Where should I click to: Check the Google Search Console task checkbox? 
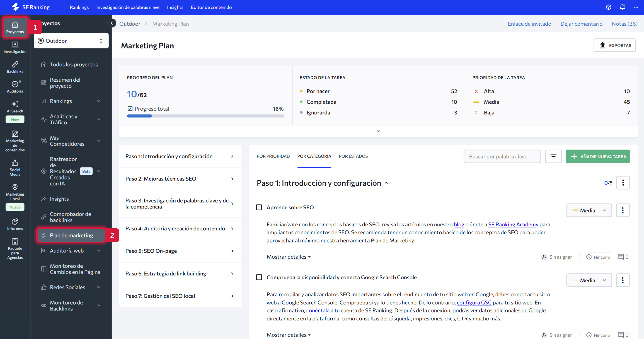[259, 277]
